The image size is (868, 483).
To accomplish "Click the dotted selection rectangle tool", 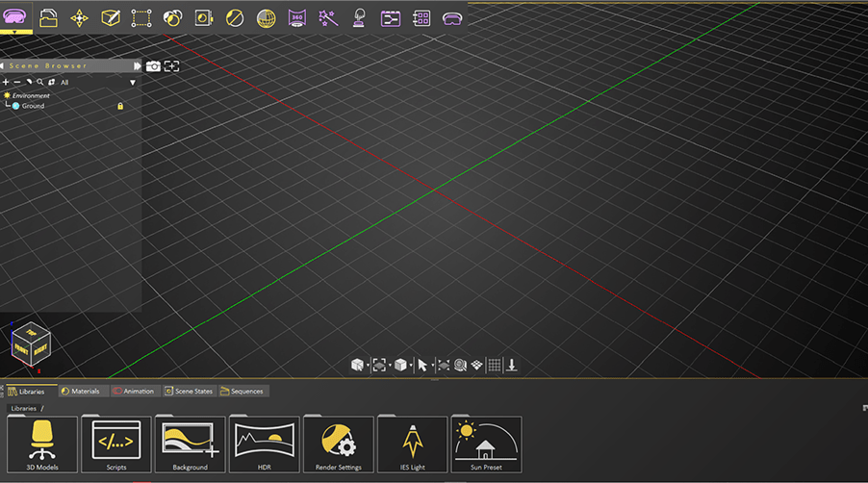I will [x=141, y=18].
